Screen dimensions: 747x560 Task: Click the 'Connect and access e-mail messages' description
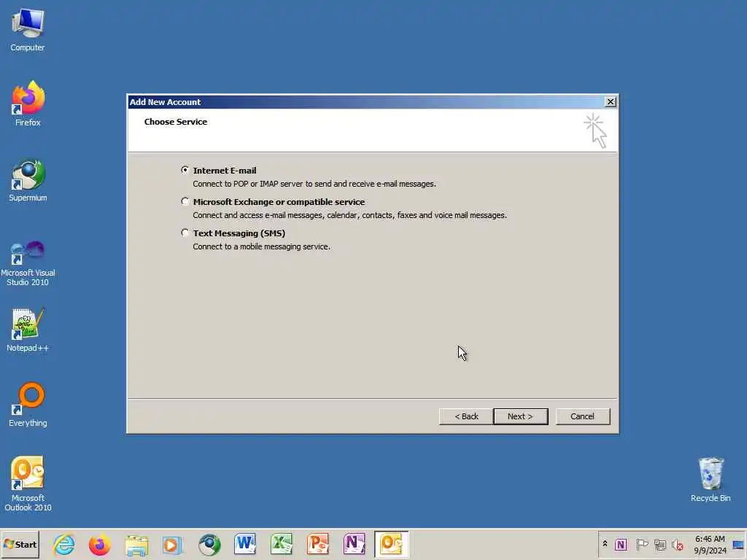(349, 215)
